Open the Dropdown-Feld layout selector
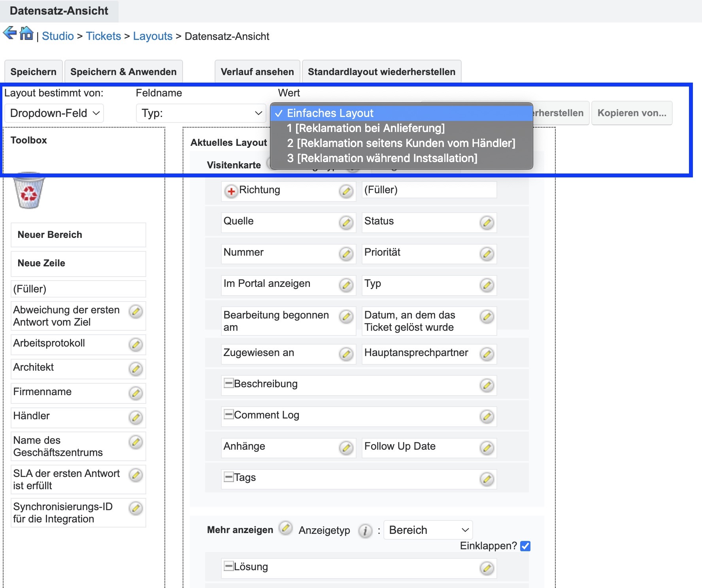This screenshot has height=588, width=702. pos(54,113)
